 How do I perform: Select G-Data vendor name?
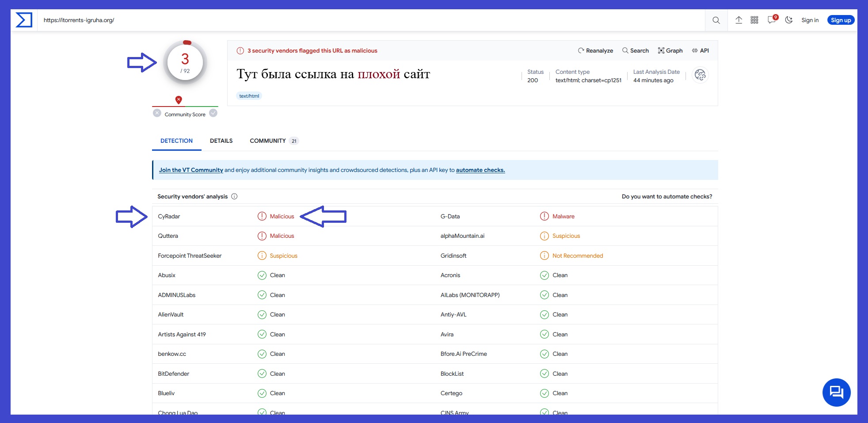click(450, 216)
